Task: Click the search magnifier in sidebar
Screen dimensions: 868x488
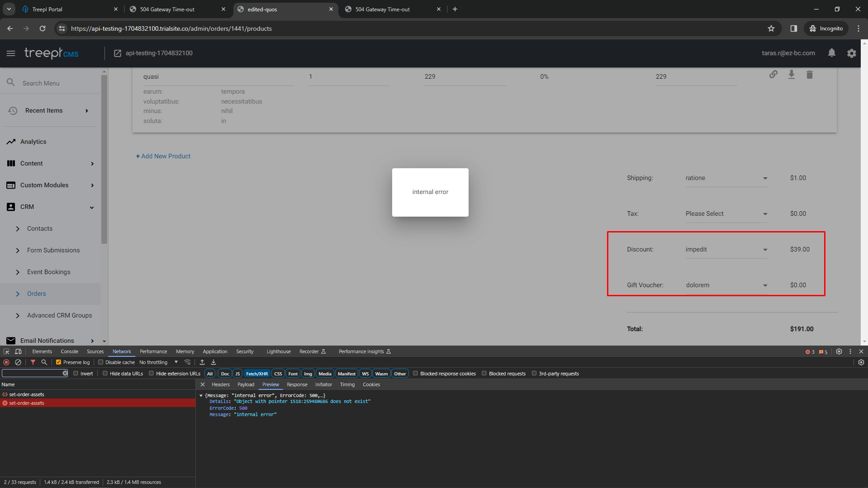Action: tap(11, 83)
